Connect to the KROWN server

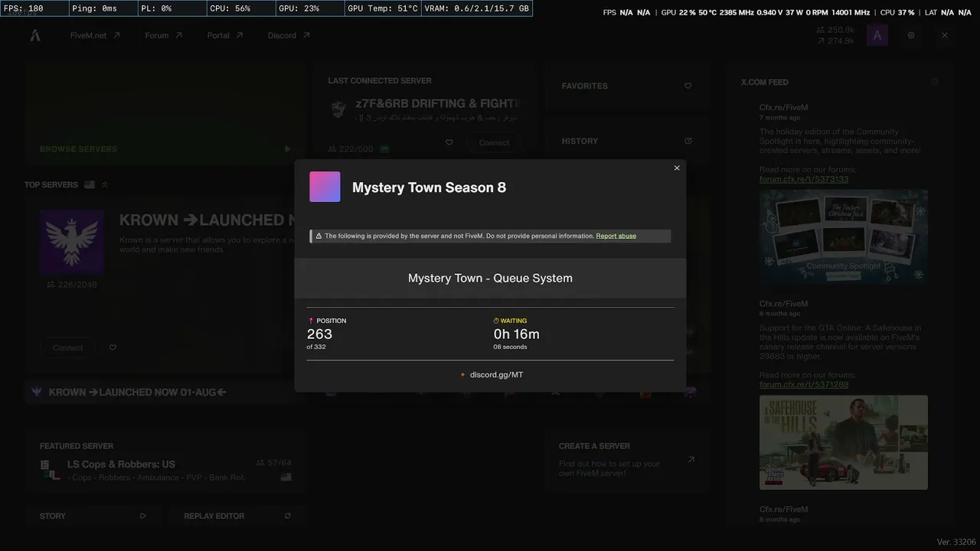click(67, 347)
